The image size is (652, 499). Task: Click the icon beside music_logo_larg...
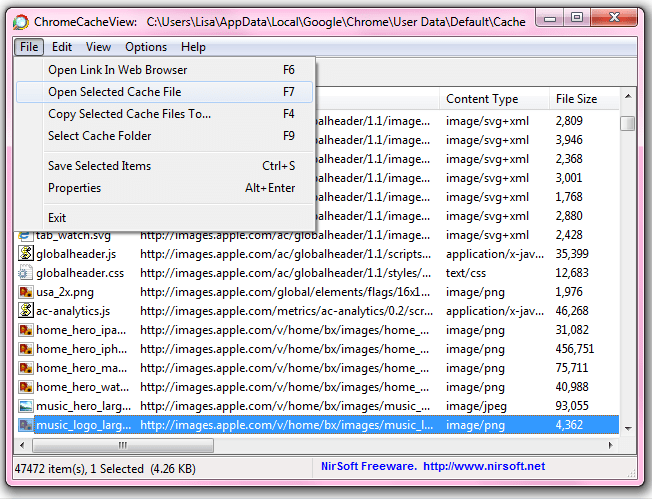coord(25,425)
